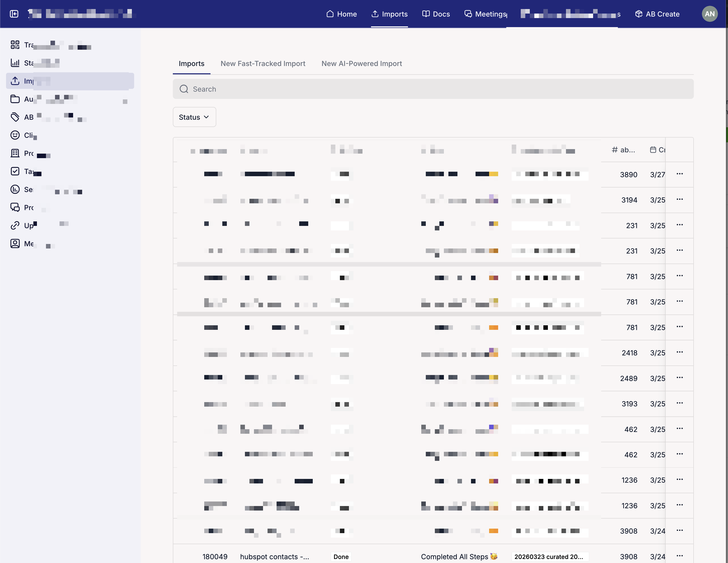Open the Meetings nav item

(486, 14)
